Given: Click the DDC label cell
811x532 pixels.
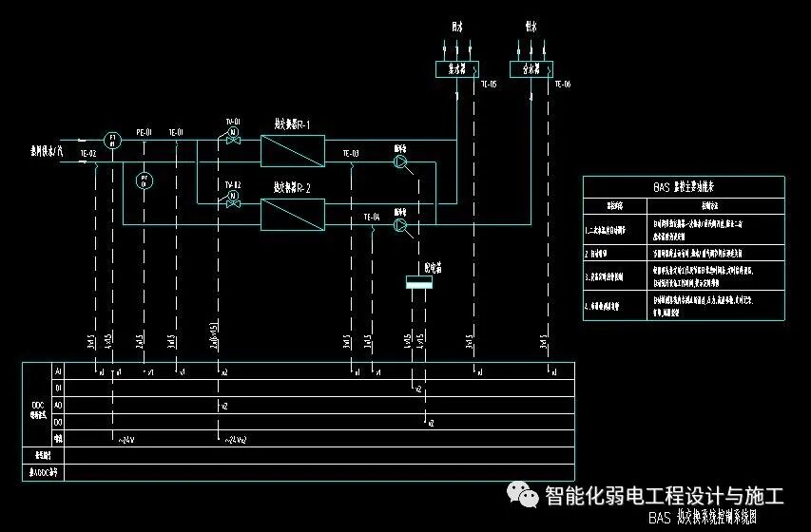Looking at the screenshot, I should (37, 405).
